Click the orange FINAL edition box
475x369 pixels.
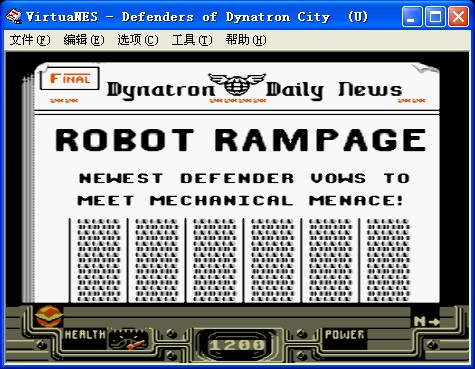coord(70,78)
